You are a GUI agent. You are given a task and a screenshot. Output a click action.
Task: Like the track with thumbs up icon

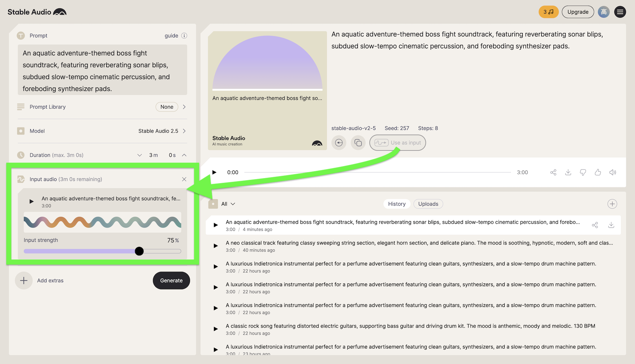[x=598, y=172]
